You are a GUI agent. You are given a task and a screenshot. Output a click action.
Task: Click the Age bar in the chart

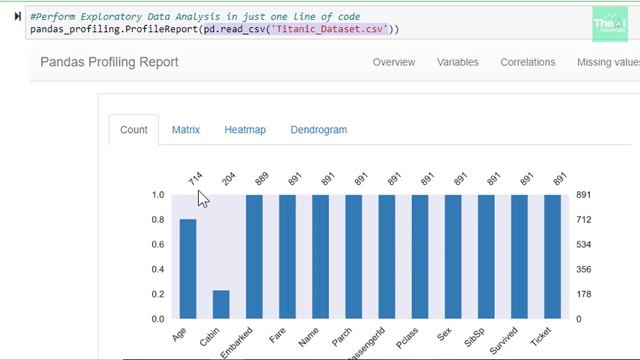[x=188, y=269]
